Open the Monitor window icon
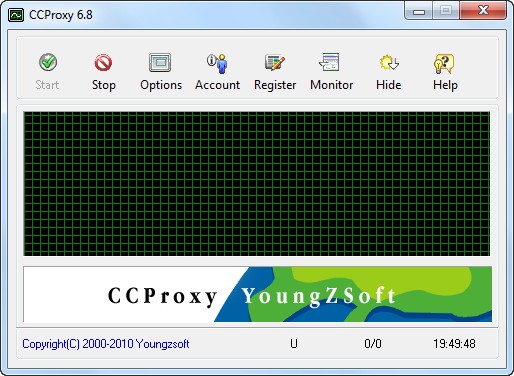514x376 pixels. (x=330, y=62)
